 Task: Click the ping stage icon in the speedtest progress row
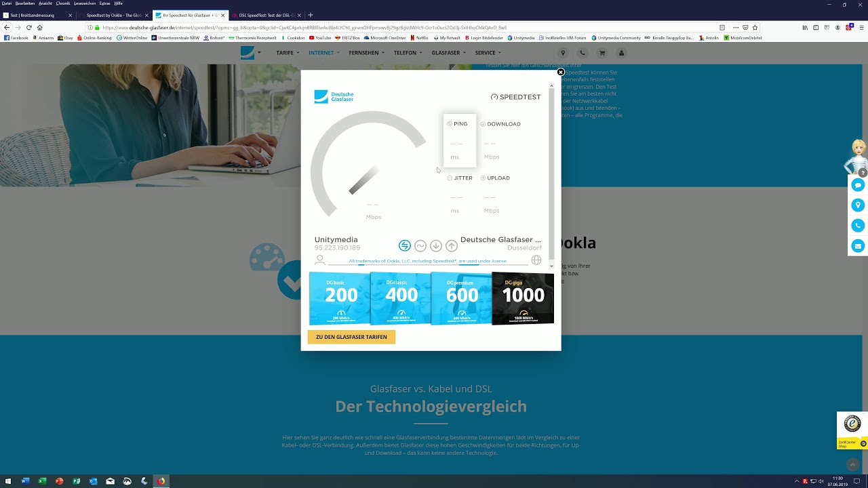pyautogui.click(x=405, y=245)
